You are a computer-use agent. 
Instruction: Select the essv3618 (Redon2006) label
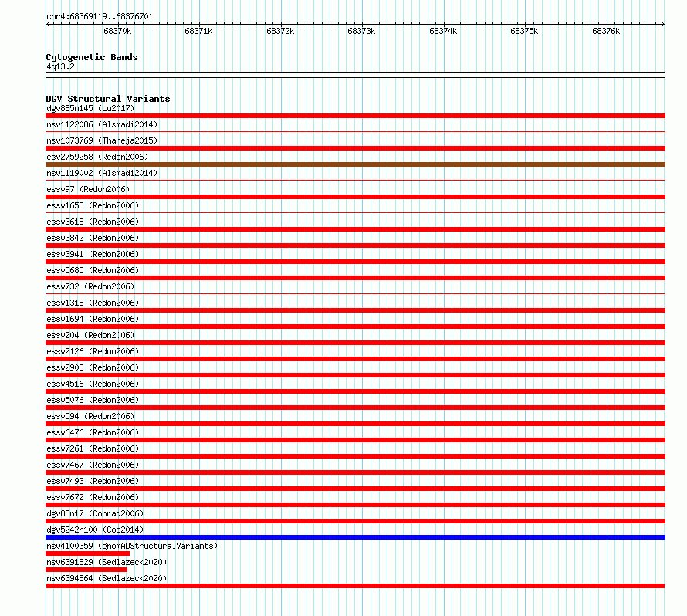coord(93,222)
